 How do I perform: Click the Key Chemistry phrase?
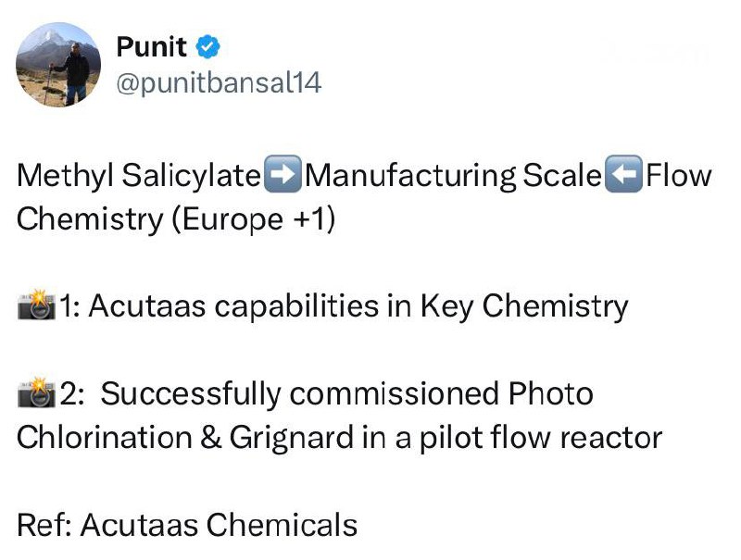[x=523, y=306]
